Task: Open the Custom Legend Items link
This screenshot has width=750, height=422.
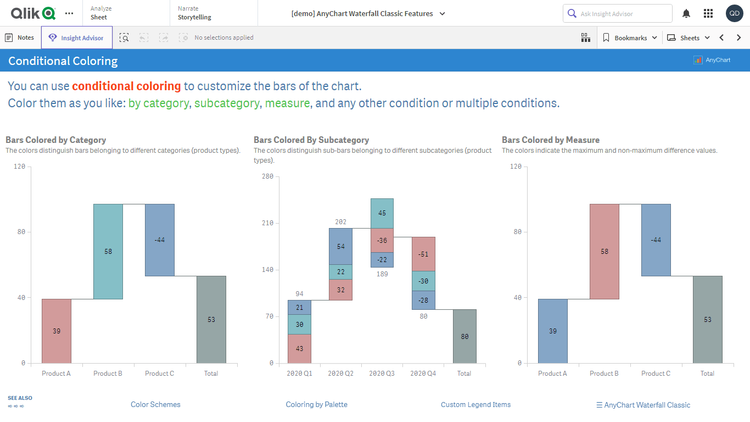Action: (475, 405)
